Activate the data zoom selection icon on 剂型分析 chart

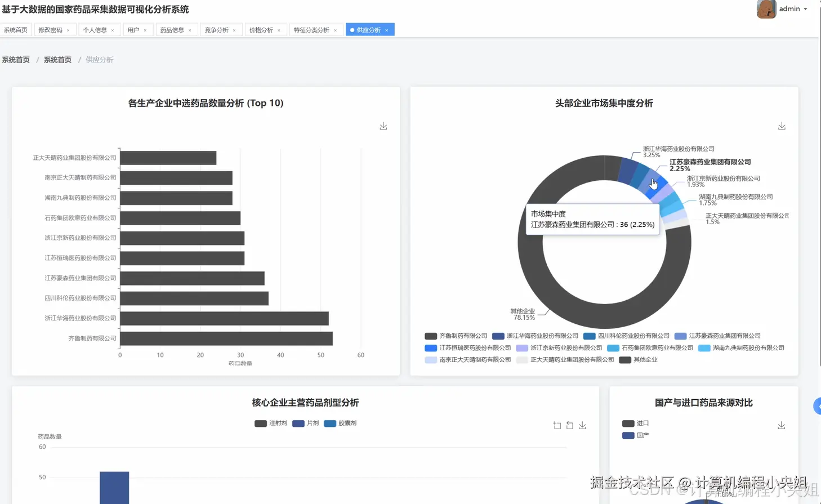[557, 425]
